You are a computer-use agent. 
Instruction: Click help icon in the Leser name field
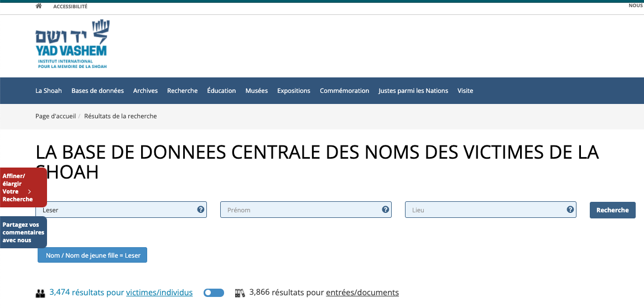coord(200,210)
